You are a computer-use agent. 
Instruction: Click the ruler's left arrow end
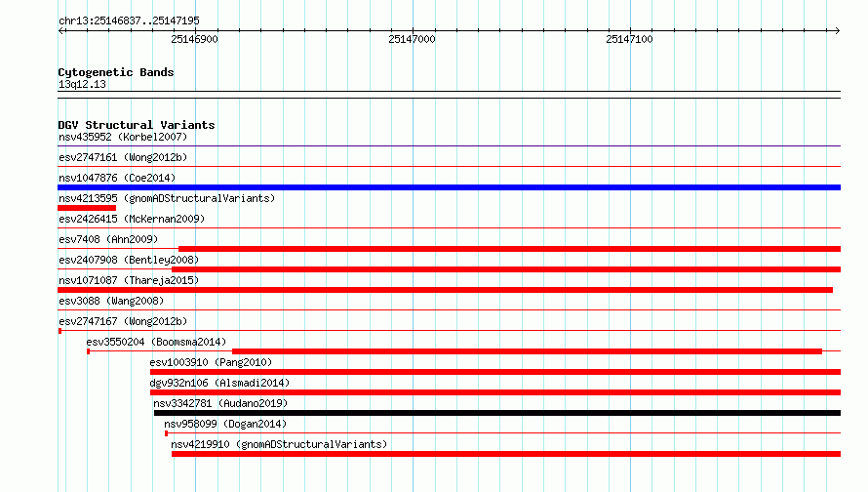[x=60, y=30]
